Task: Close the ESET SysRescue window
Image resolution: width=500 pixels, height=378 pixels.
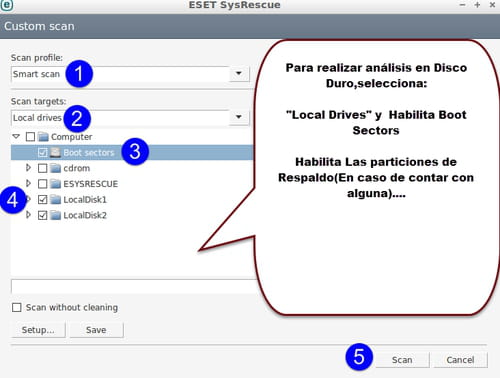Action: tap(492, 5)
